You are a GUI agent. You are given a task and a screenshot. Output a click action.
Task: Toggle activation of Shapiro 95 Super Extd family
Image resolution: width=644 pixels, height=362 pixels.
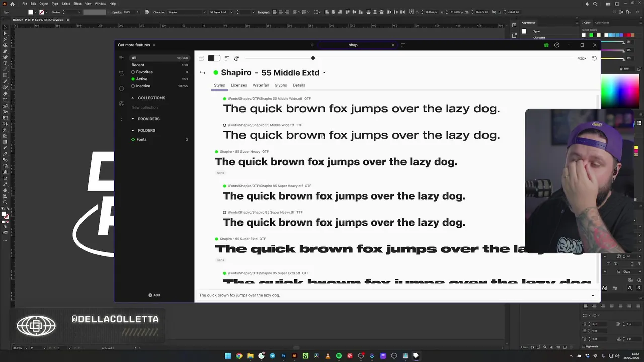tap(216, 239)
